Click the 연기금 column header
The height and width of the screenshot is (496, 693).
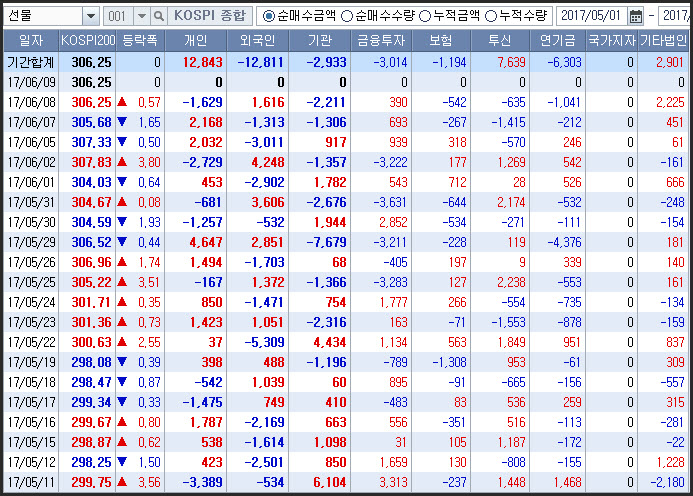click(558, 41)
